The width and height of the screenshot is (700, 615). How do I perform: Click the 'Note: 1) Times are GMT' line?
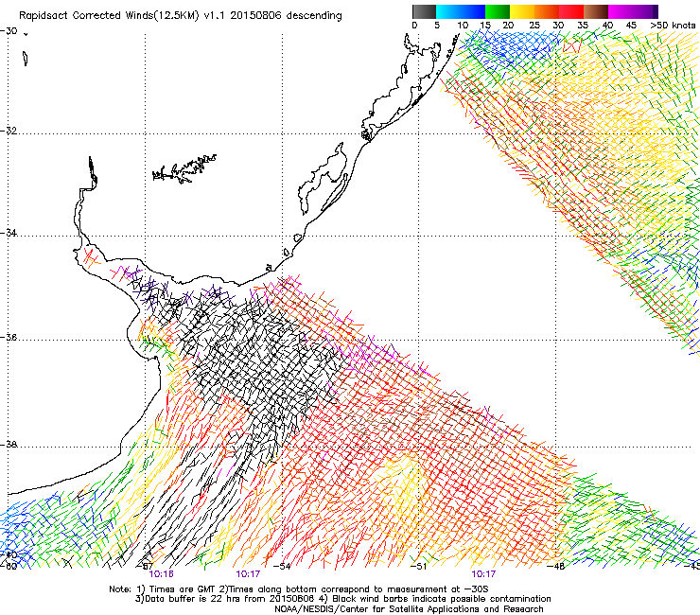(x=299, y=589)
